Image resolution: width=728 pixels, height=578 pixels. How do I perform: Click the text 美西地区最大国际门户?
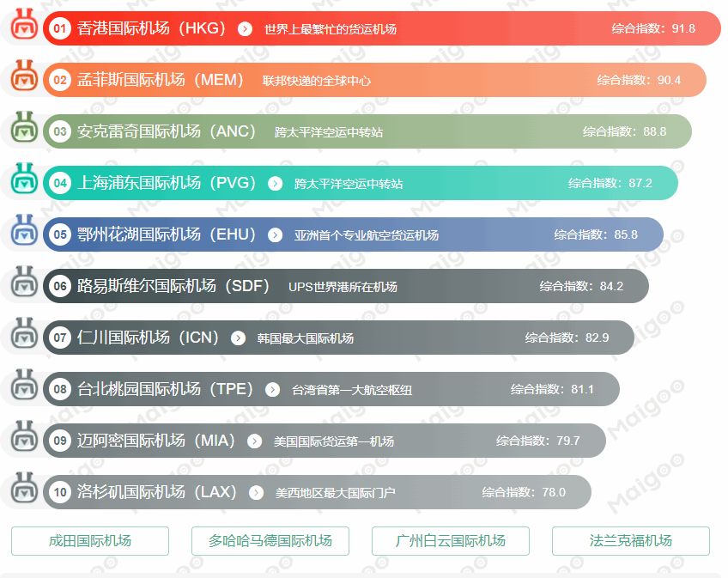pos(335,493)
